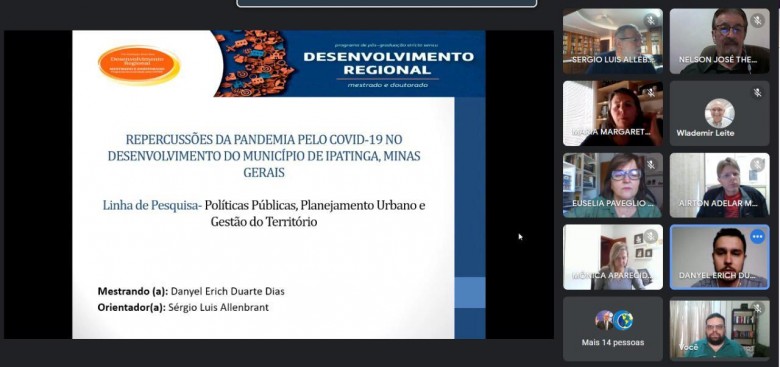780x367 pixels.
Task: Click the face-mosaic graphic in the slide banner
Action: point(255,63)
